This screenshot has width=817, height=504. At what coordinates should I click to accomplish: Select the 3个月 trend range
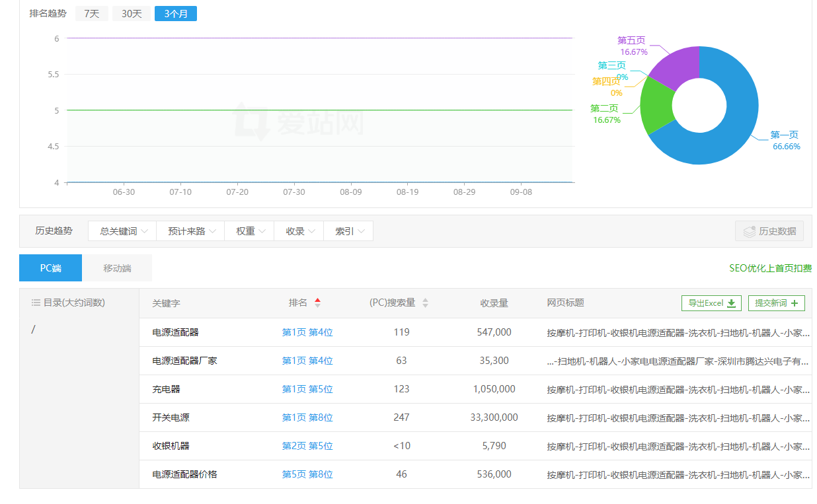pyautogui.click(x=175, y=13)
